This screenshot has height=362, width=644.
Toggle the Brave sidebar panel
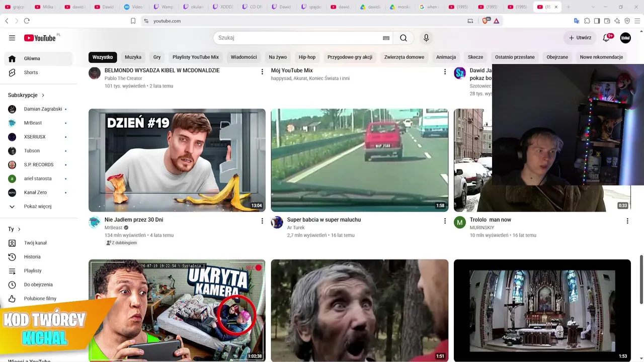coord(597,21)
